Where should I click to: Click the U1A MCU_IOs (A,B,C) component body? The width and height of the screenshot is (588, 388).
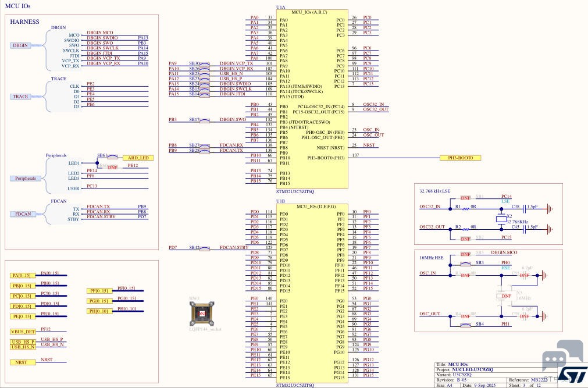(312, 99)
